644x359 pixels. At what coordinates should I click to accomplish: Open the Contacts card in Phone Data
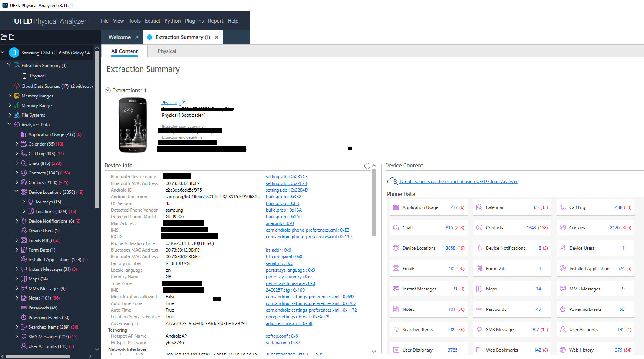(512, 228)
